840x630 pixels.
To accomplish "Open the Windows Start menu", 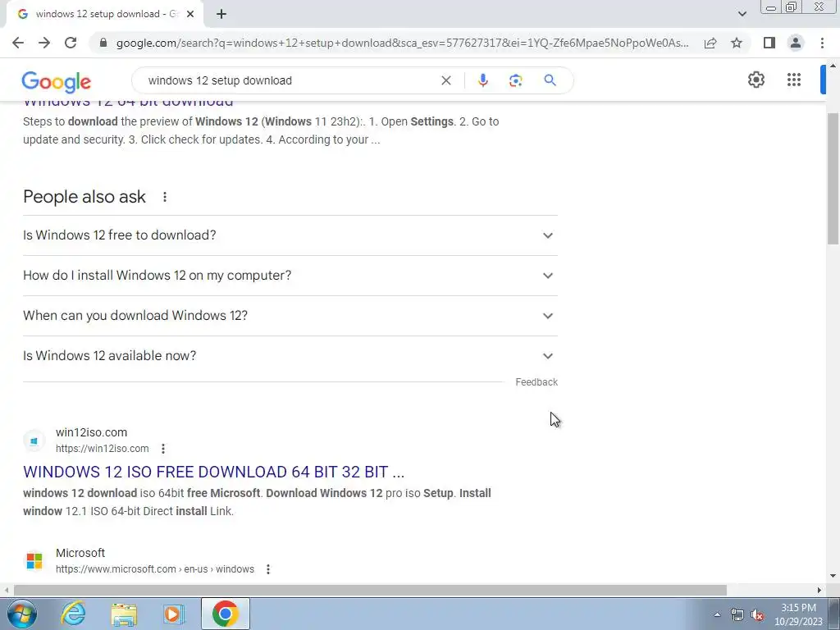I will 22,614.
